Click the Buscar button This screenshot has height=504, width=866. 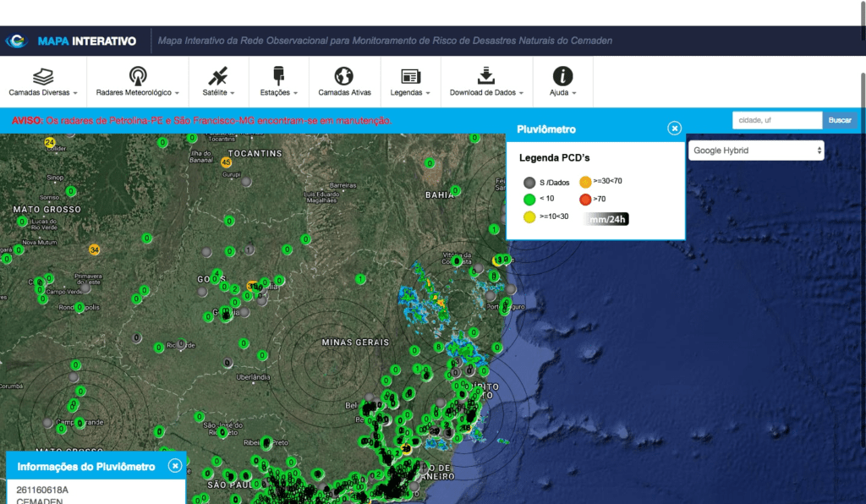pyautogui.click(x=839, y=120)
